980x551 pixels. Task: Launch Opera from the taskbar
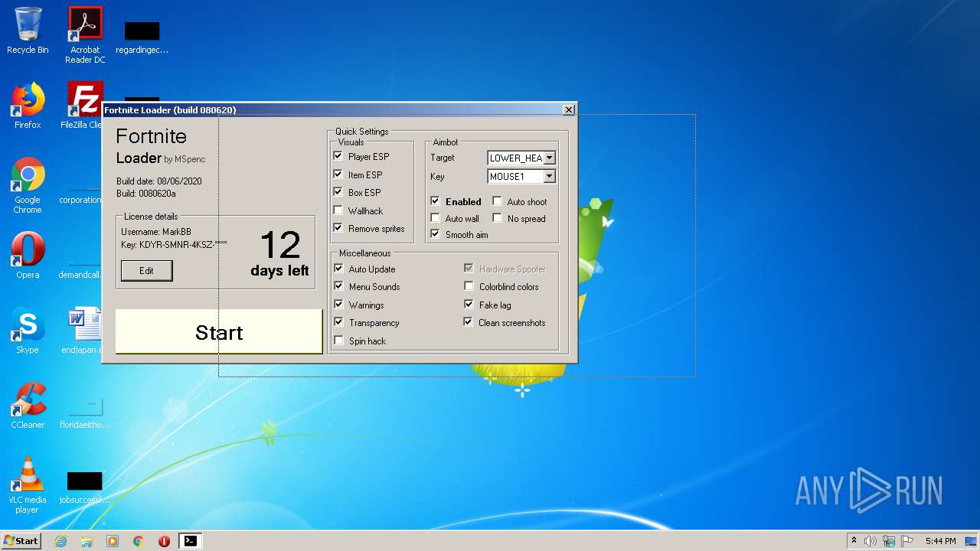coord(164,541)
